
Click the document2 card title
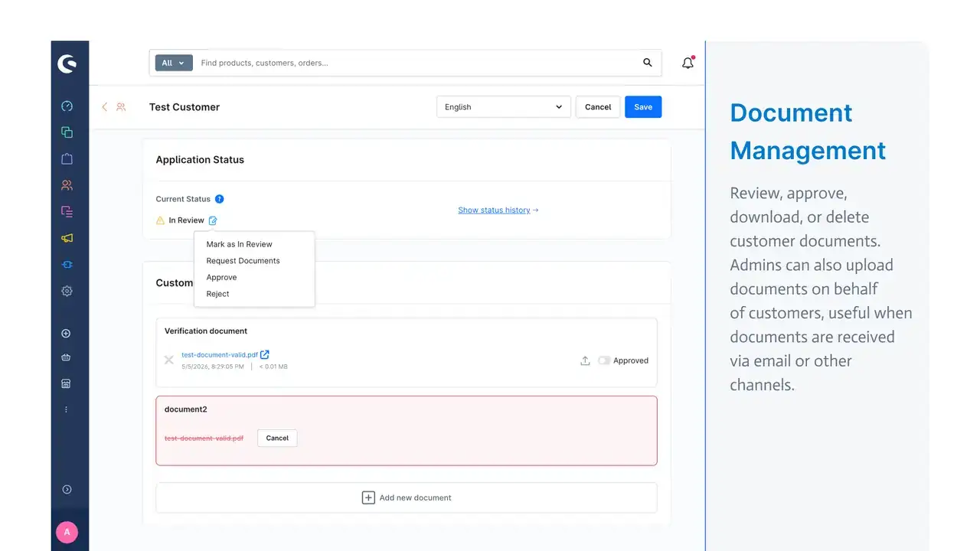coord(186,409)
